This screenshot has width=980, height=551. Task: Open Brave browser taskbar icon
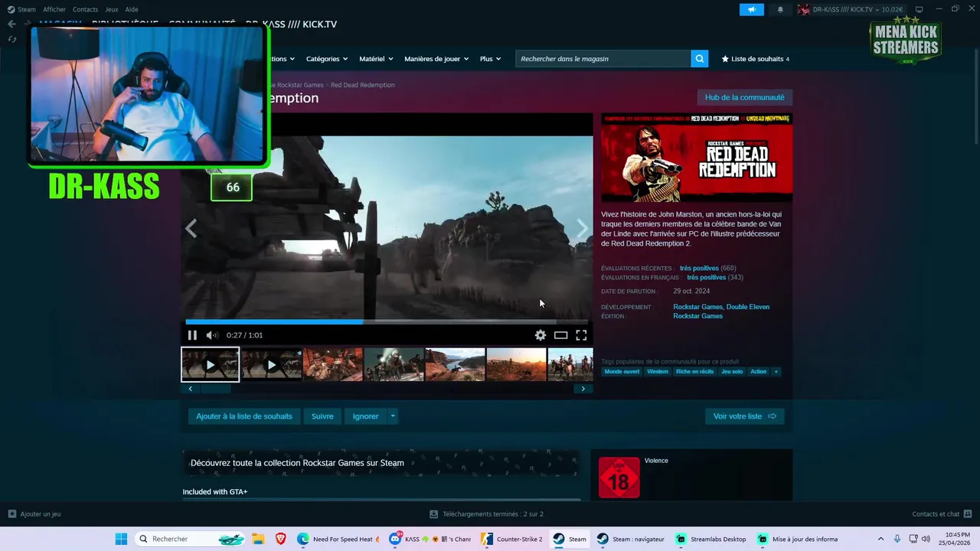pyautogui.click(x=280, y=539)
